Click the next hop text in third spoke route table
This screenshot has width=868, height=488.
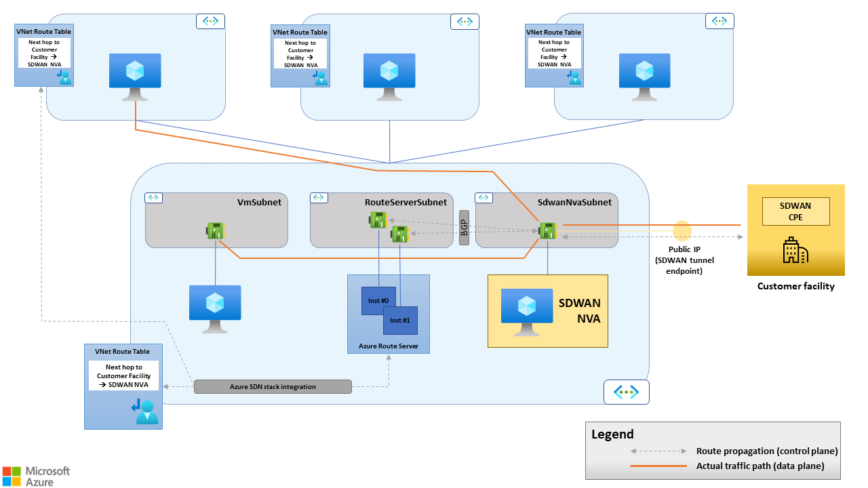tap(554, 54)
